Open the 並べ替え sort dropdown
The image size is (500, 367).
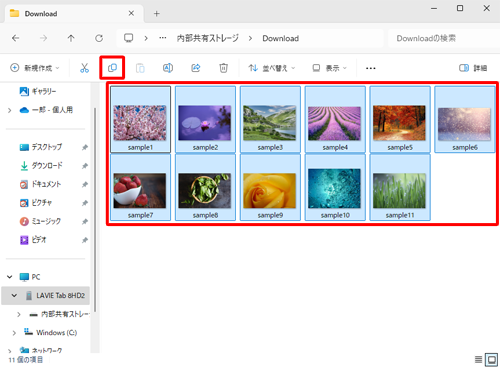pos(272,68)
